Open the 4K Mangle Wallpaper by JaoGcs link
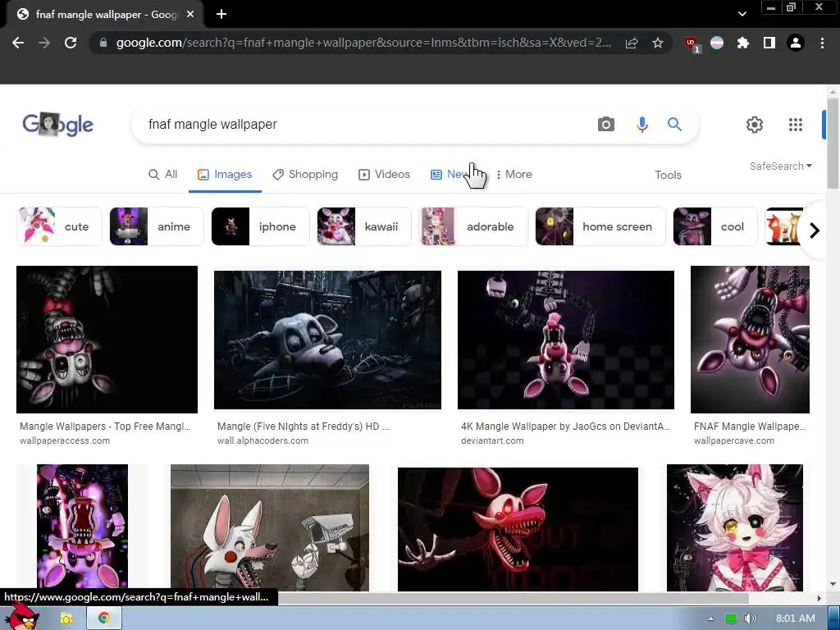 [566, 427]
